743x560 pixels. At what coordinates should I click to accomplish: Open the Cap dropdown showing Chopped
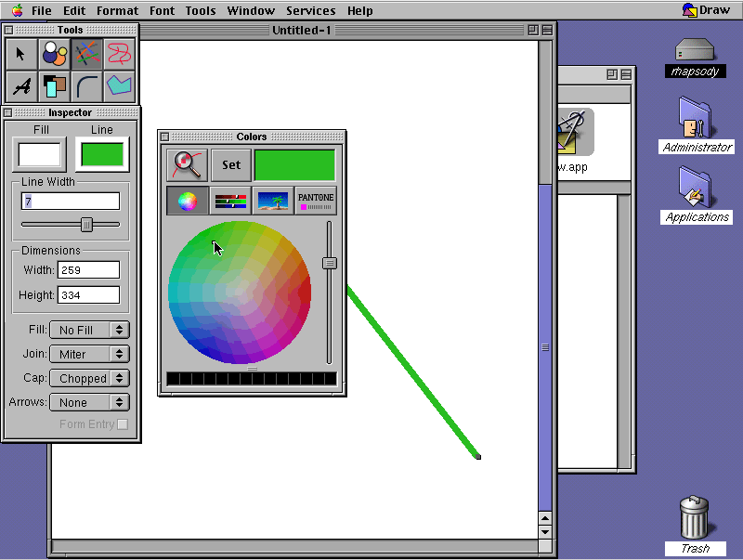(89, 379)
